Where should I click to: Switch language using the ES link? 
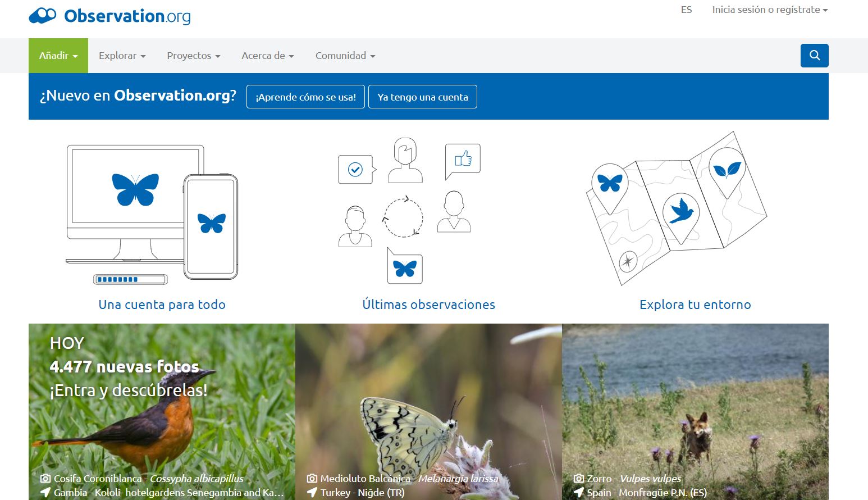[x=686, y=10]
